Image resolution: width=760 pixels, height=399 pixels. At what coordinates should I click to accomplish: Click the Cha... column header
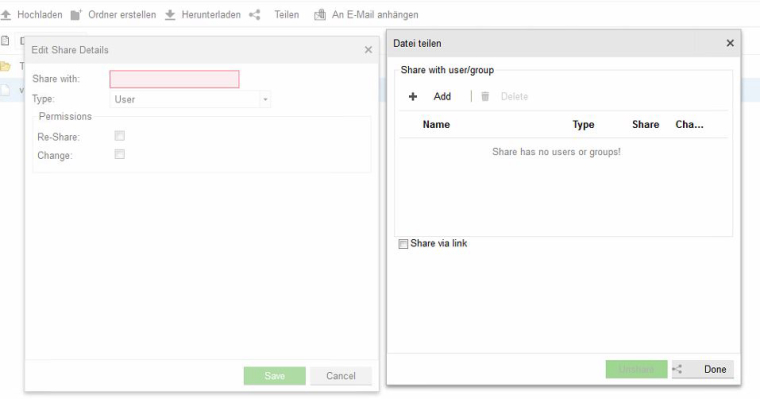pyautogui.click(x=689, y=125)
